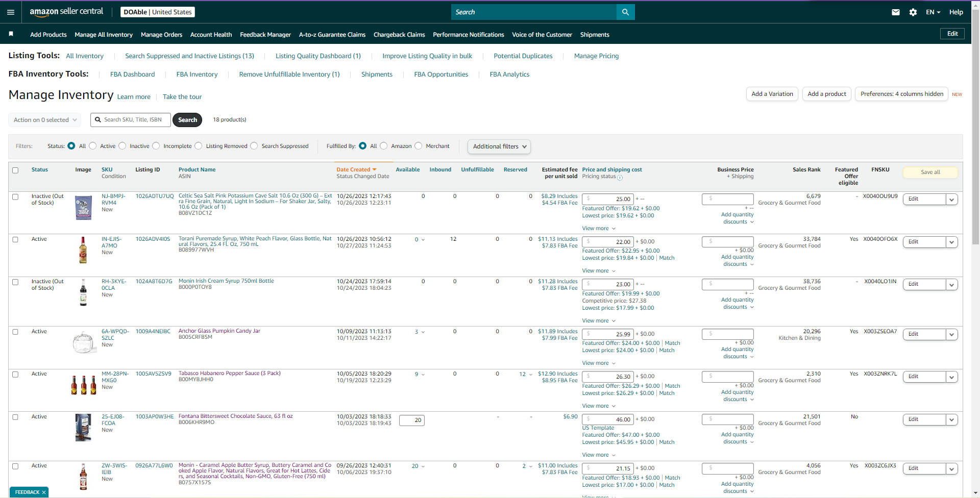The image size is (980, 498).
Task: Go to the FBA Dashboard tab
Action: pos(132,74)
